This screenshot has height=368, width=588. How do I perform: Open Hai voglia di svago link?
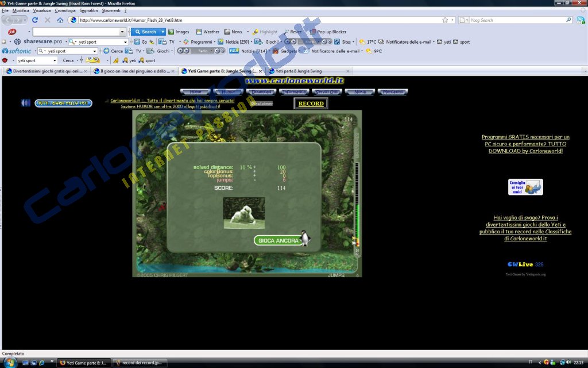(525, 228)
